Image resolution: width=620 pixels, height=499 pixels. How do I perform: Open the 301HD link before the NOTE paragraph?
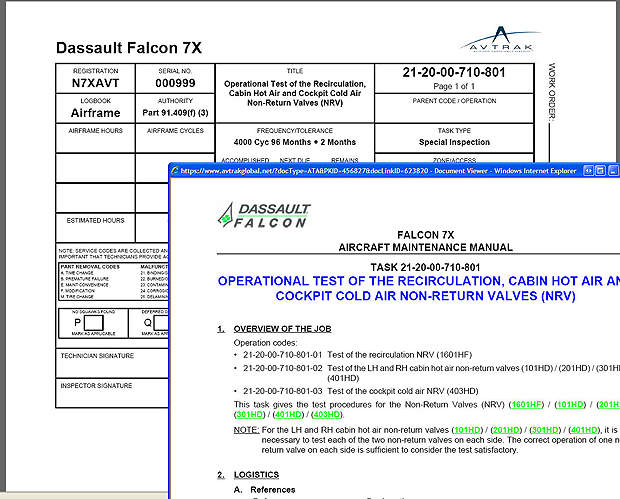point(250,414)
